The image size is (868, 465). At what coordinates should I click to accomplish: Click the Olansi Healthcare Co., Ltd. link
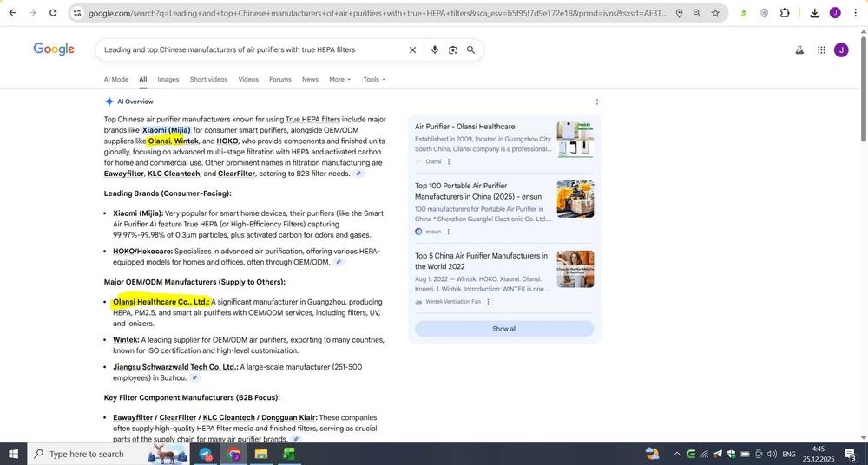[x=161, y=302]
